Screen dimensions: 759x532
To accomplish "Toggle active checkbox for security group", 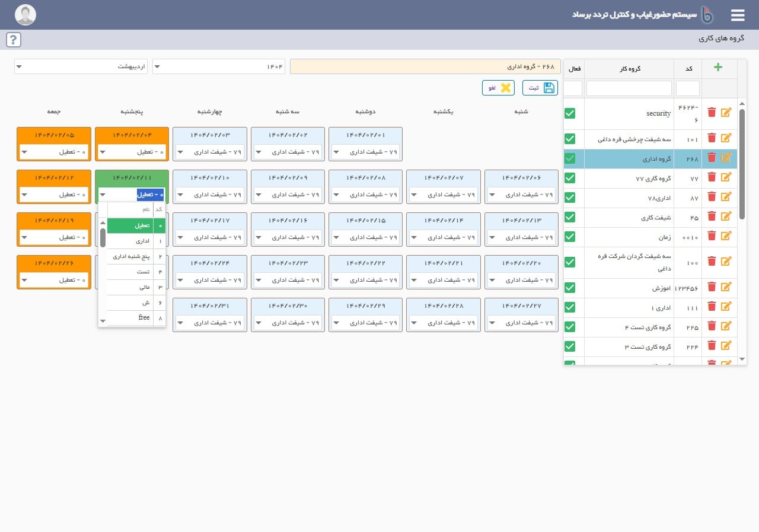I will (x=570, y=113).
